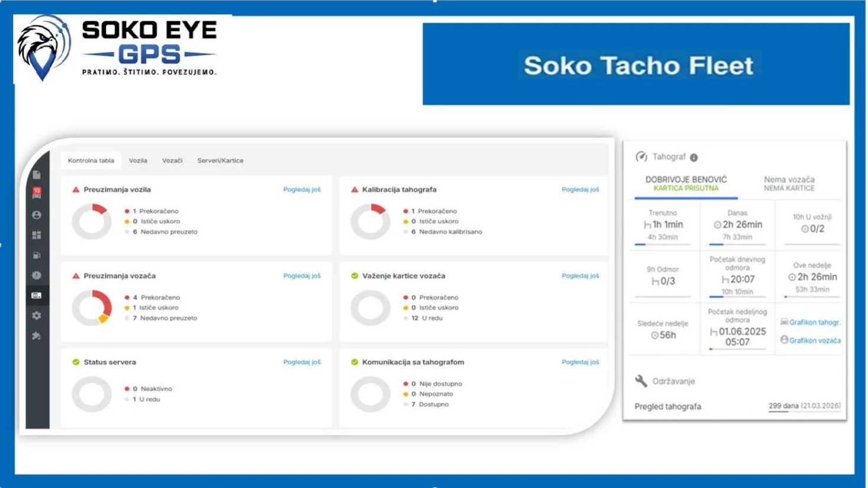Click the Kalibracija tahografa donut chart
Screen dimensions: 868x488
pyautogui.click(x=370, y=222)
